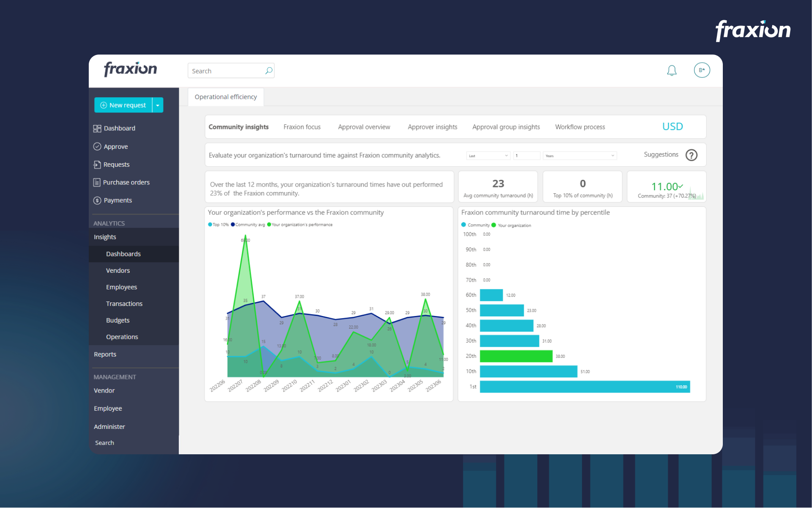Screen dimensions: 812x508
Task: Click the Dashboard grid icon
Action: (x=97, y=129)
